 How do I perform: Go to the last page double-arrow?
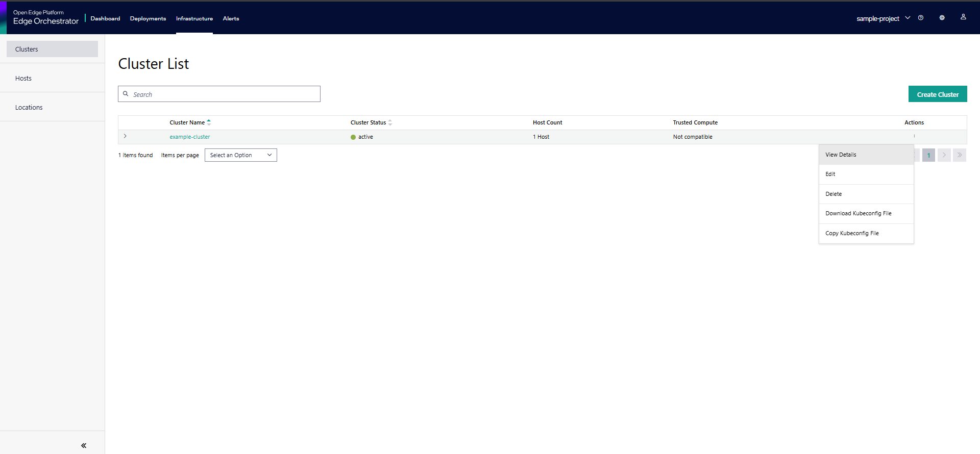coord(960,155)
